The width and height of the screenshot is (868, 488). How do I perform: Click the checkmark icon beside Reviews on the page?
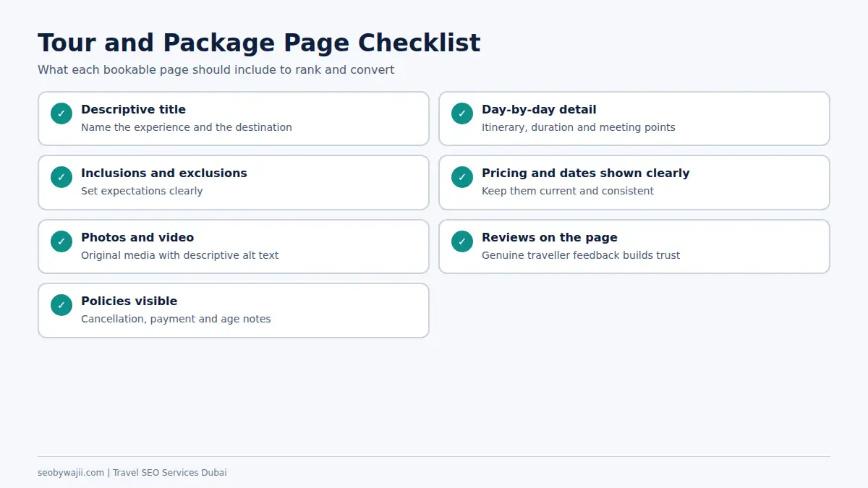(462, 241)
